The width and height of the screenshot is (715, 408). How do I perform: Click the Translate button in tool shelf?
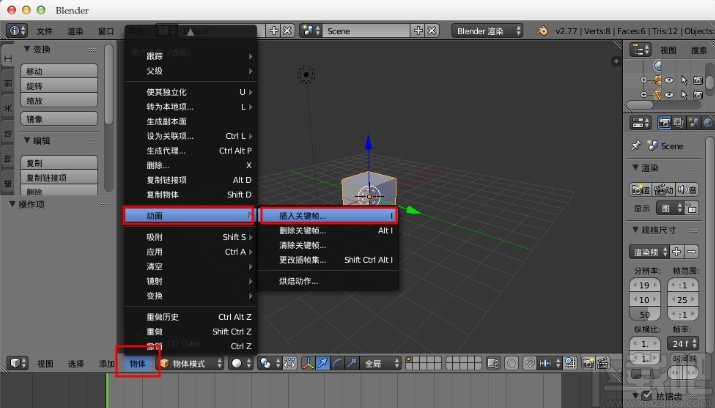(59, 71)
